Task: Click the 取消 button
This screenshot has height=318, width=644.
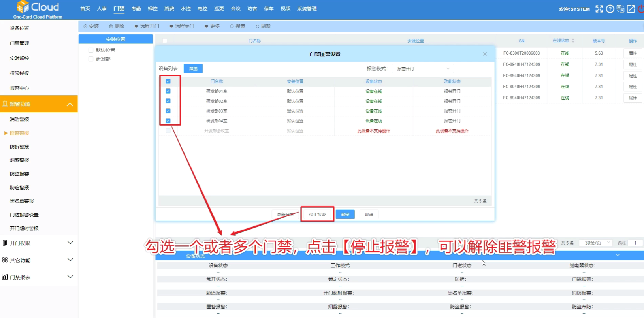Action: tap(369, 215)
